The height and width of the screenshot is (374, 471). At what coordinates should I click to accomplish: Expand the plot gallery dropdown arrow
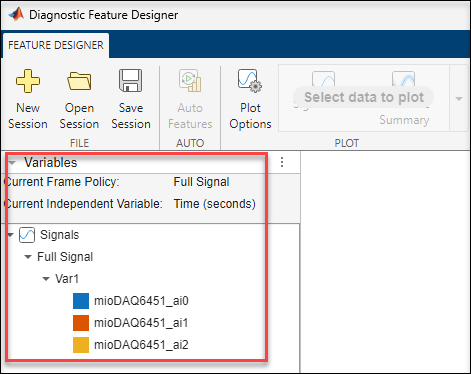pyautogui.click(x=459, y=99)
